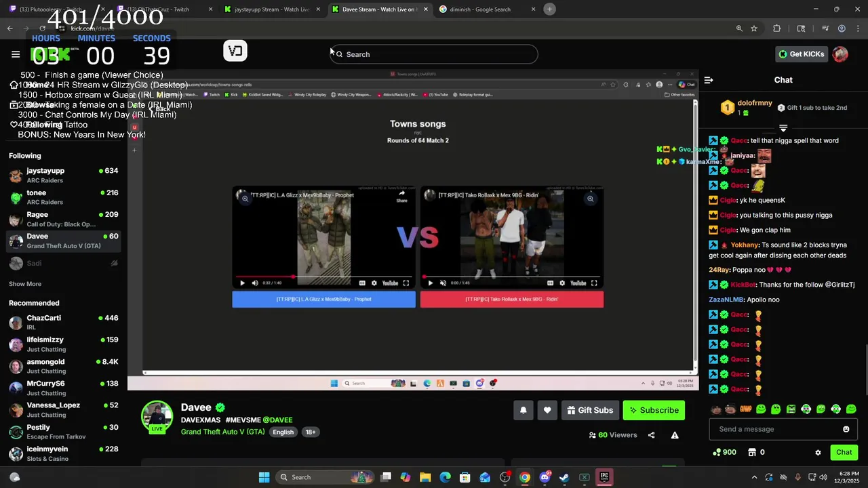868x488 pixels.
Task: Seek on Prophet video progress bar
Action: pyautogui.click(x=323, y=277)
